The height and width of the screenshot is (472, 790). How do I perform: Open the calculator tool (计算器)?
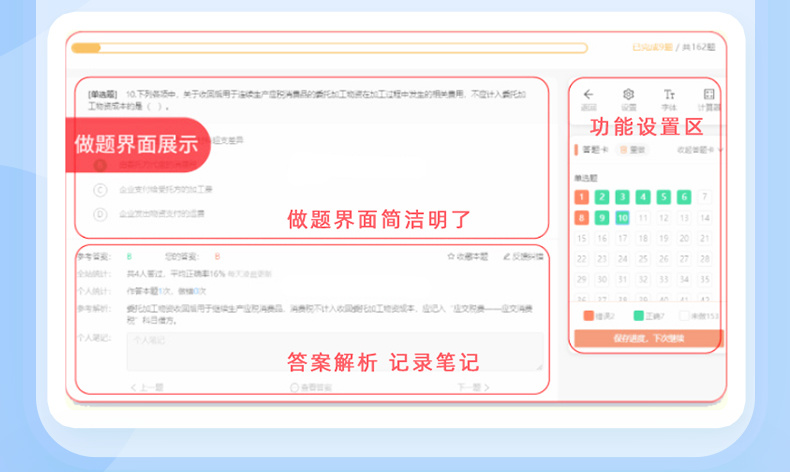click(x=709, y=94)
